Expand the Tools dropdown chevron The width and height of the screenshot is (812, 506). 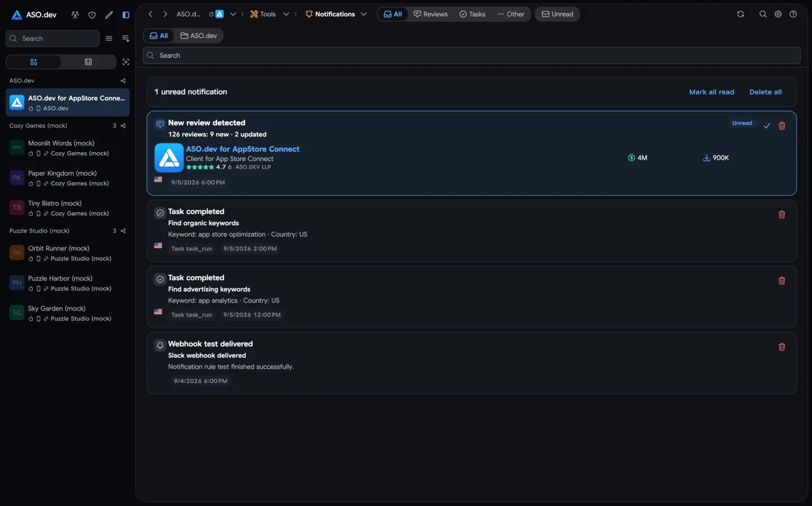pyautogui.click(x=286, y=14)
